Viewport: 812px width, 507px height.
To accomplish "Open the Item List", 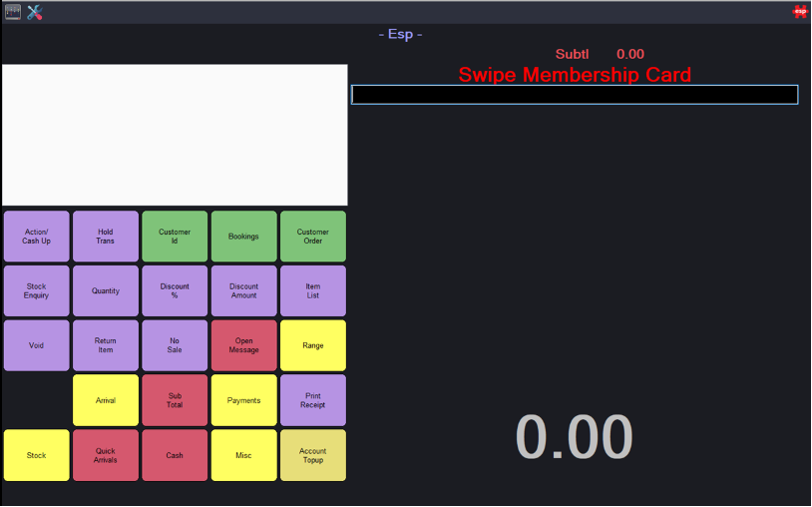I will 313,291.
